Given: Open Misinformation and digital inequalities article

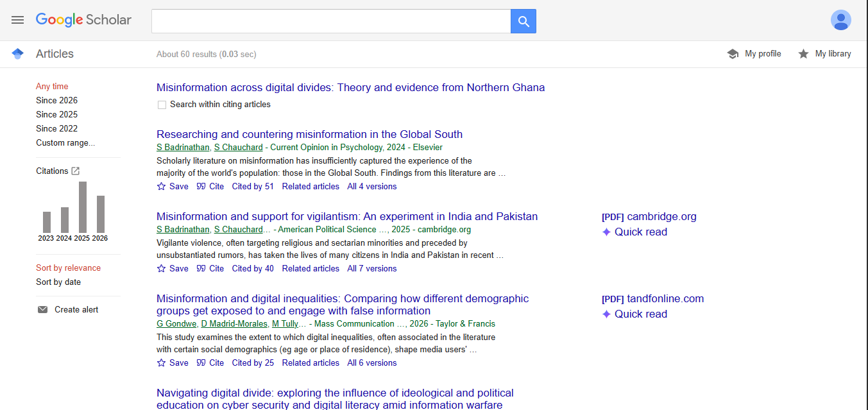Looking at the screenshot, I should 343,305.
